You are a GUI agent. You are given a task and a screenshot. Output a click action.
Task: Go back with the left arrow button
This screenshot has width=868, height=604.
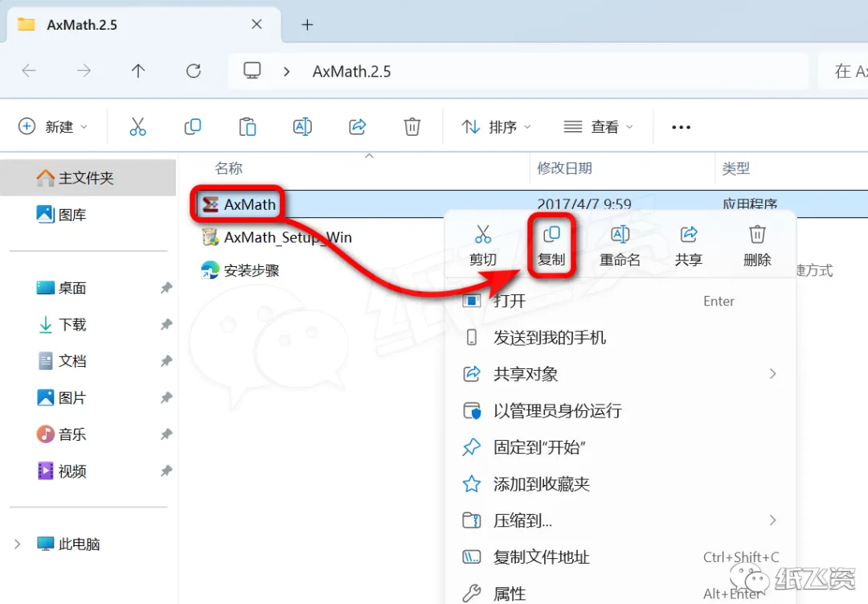click(29, 71)
